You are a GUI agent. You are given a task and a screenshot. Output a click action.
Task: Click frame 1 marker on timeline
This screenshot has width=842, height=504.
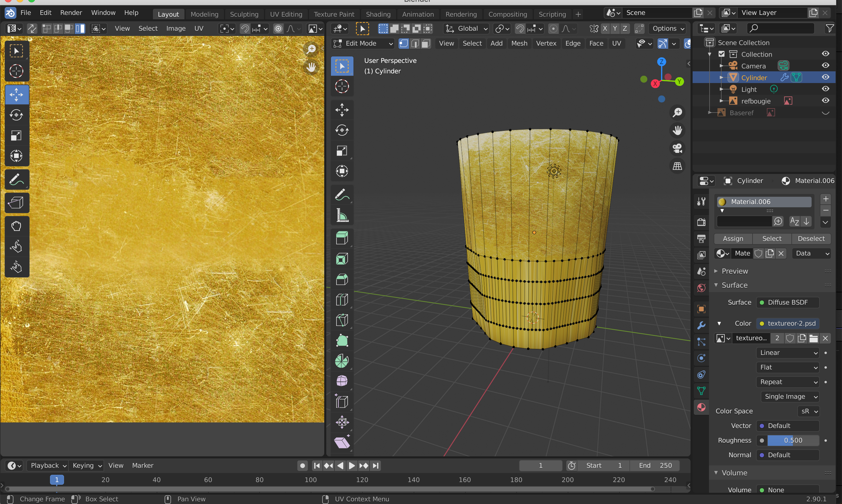[57, 480]
